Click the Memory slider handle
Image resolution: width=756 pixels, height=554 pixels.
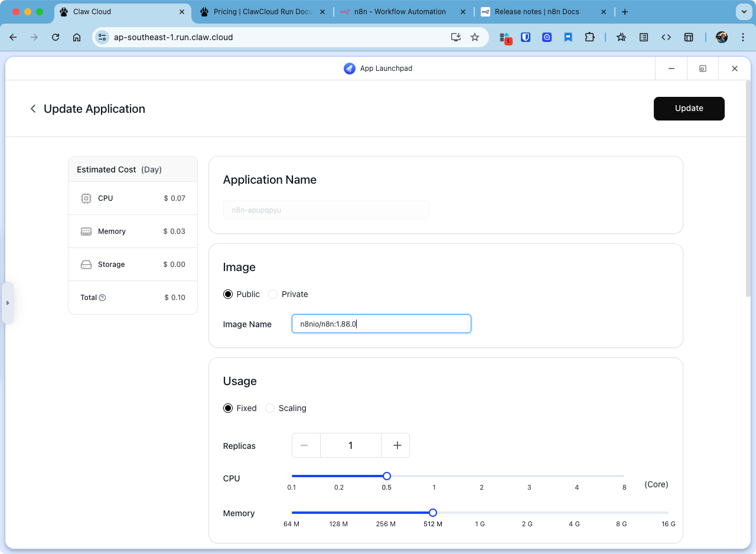433,513
